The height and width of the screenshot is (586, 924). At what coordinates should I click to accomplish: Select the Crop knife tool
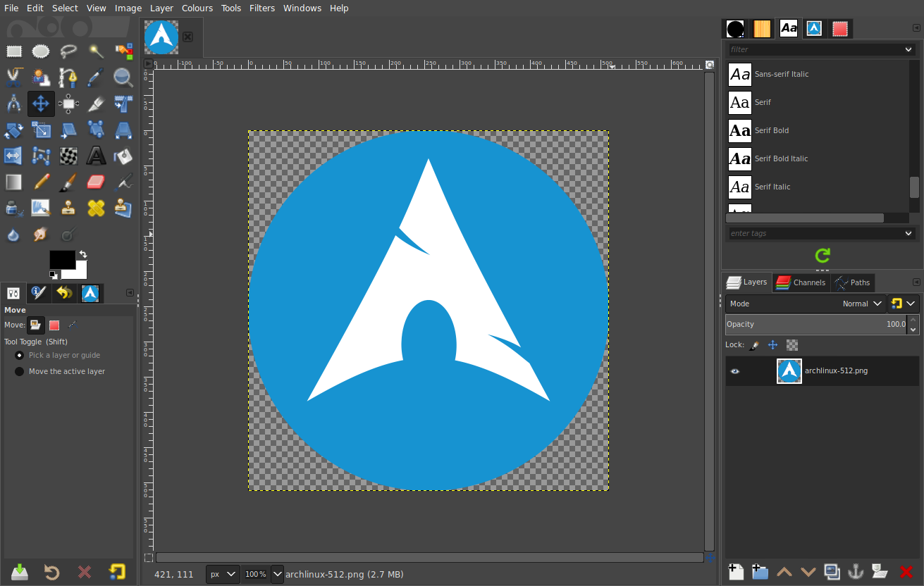96,104
